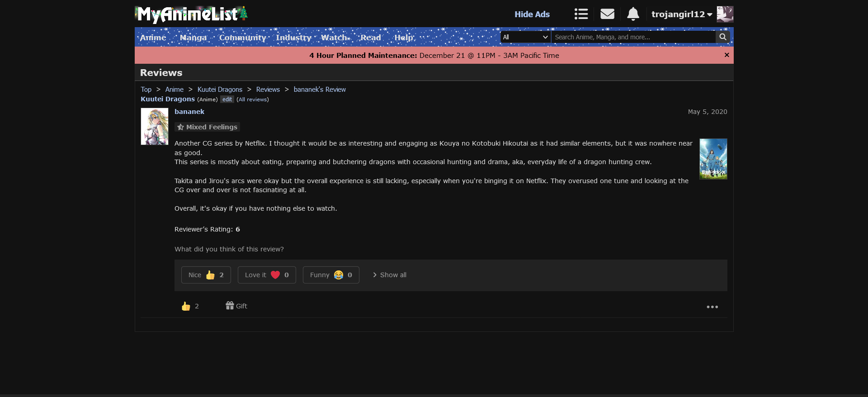Go to MyAnimeList home via logo

(191, 14)
